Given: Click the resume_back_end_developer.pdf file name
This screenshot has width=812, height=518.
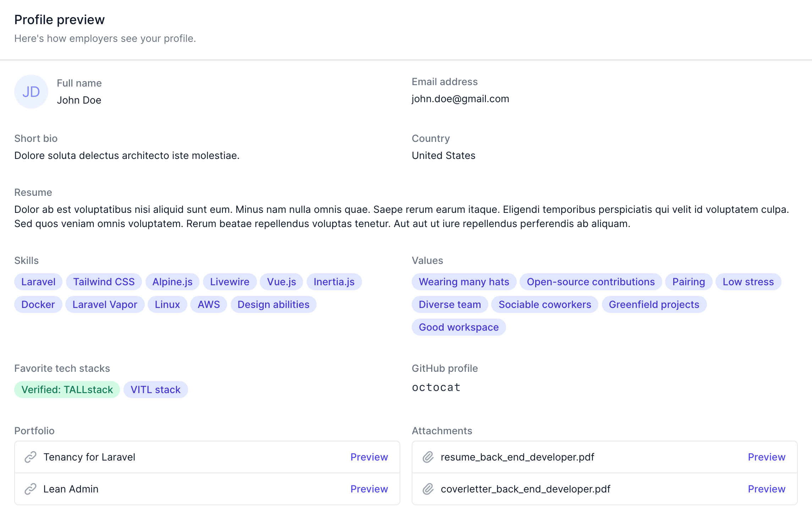Looking at the screenshot, I should pos(517,457).
